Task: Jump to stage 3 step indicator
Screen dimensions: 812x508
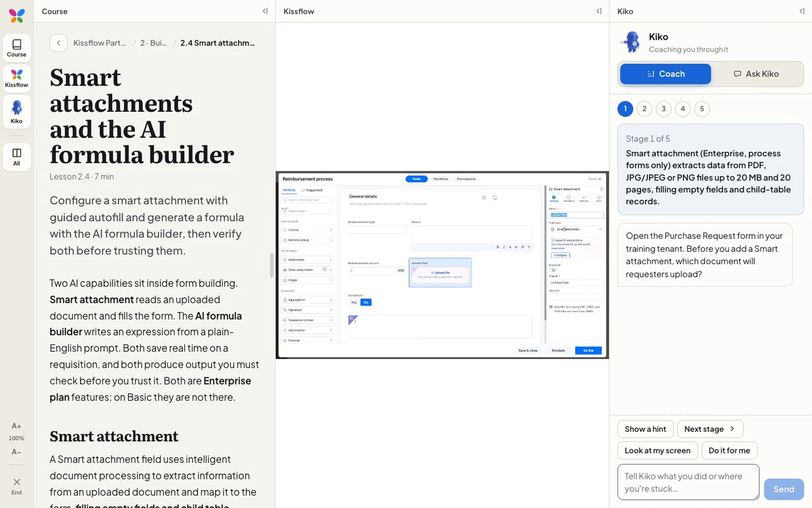Action: pos(664,109)
